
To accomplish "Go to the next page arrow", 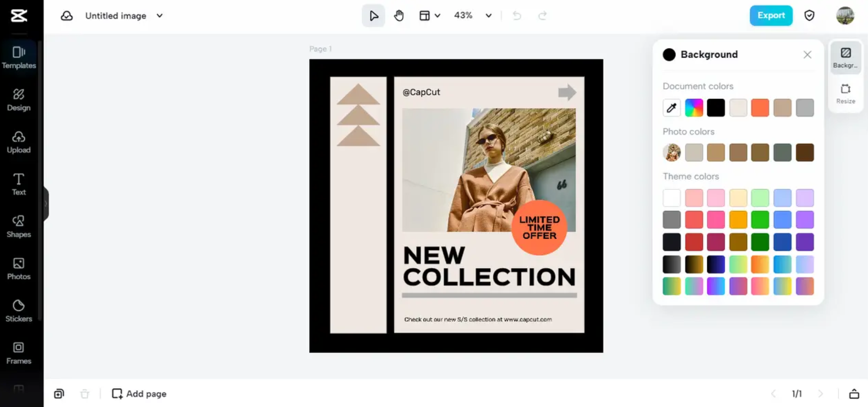I will 820,394.
